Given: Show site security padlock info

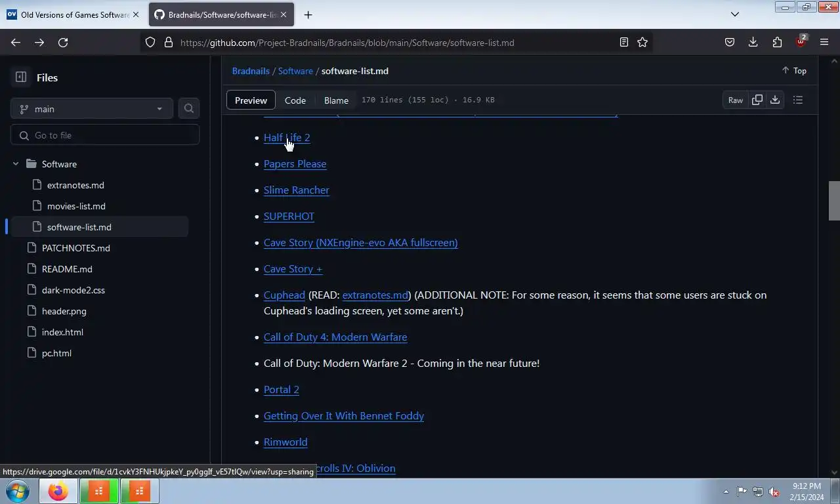Looking at the screenshot, I should pyautogui.click(x=169, y=43).
